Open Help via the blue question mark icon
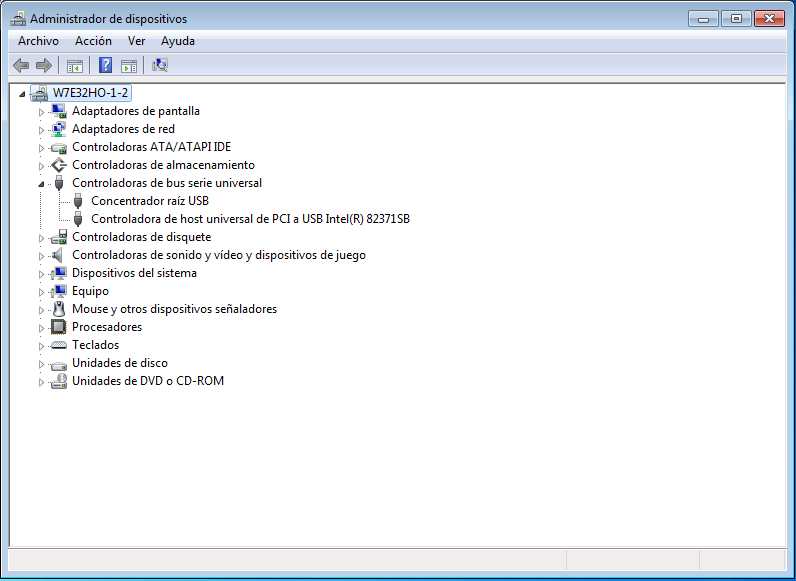 pos(105,66)
